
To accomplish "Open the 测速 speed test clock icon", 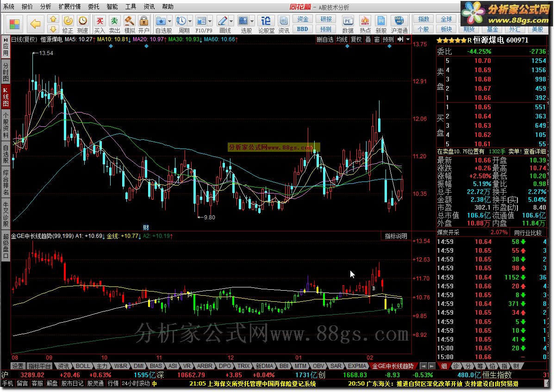I will (82, 25).
